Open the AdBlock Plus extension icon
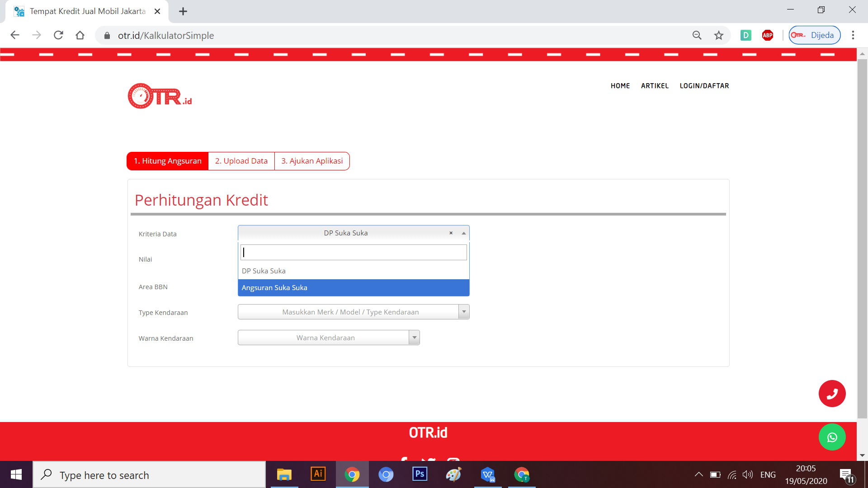 tap(767, 35)
